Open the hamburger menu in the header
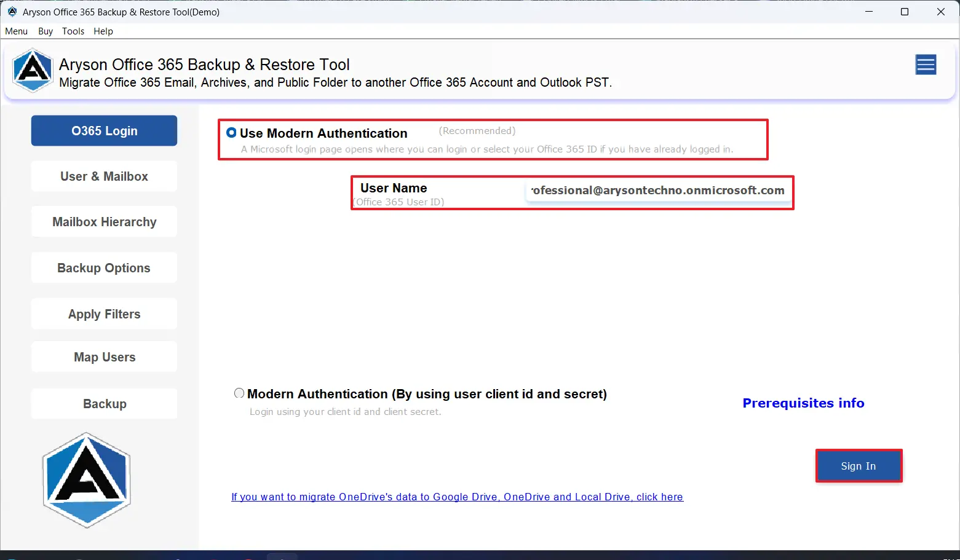 [x=926, y=65]
